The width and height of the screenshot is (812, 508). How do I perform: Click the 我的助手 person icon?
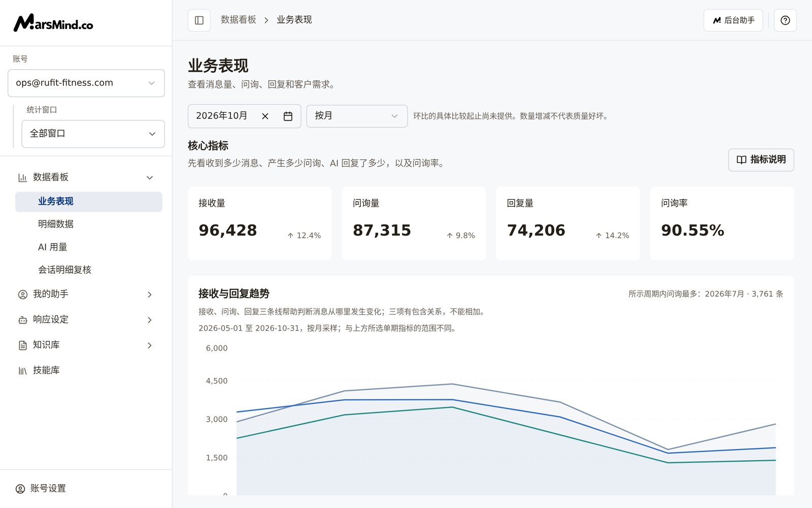[x=22, y=295]
